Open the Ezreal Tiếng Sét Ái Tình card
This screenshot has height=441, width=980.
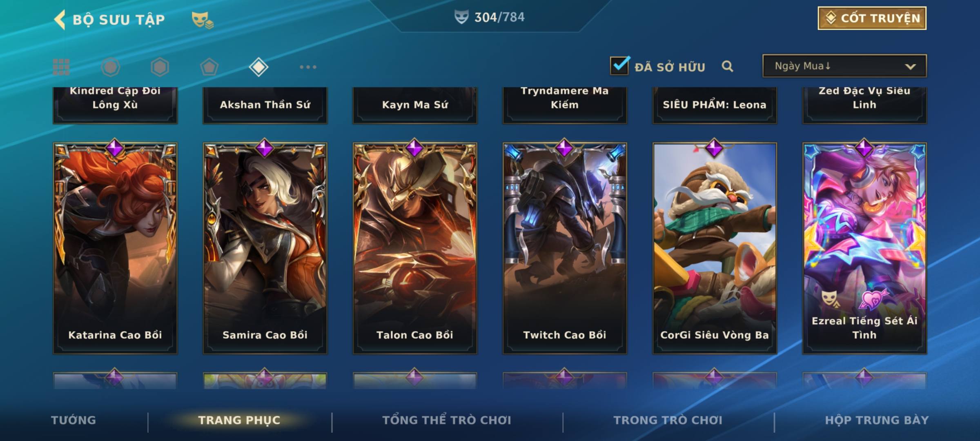click(x=864, y=248)
